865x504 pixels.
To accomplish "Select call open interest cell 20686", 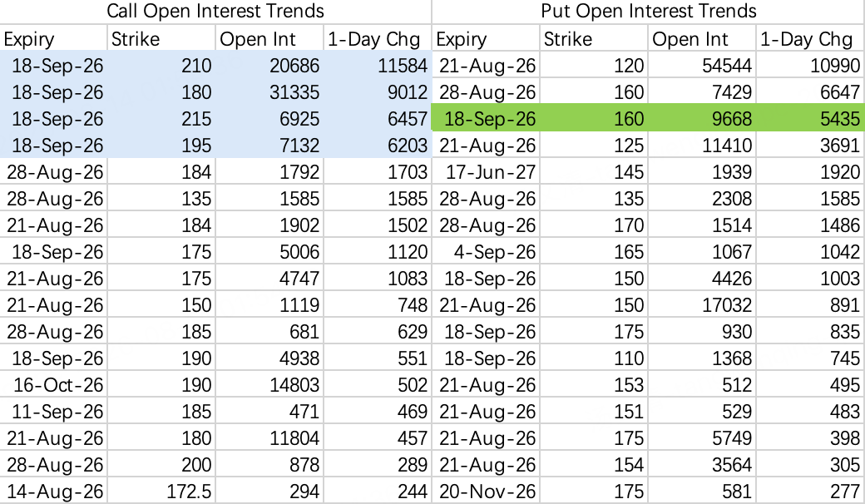I will (x=269, y=65).
